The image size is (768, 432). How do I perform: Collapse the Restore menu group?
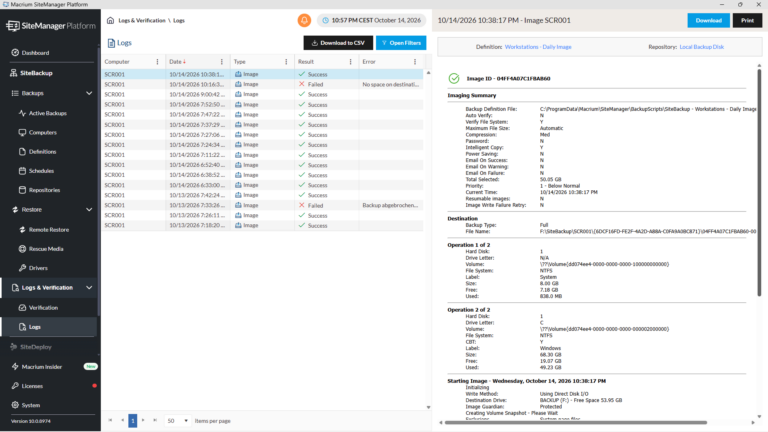[x=89, y=210]
